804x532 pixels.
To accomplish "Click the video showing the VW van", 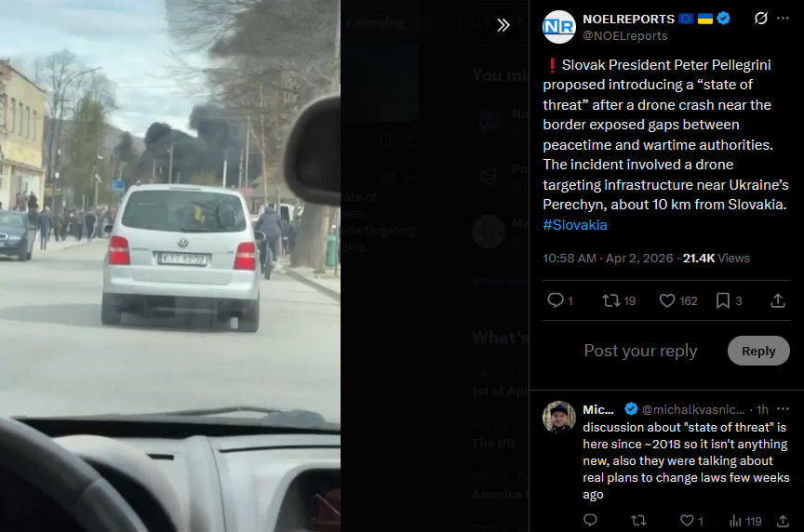I will (x=169, y=266).
